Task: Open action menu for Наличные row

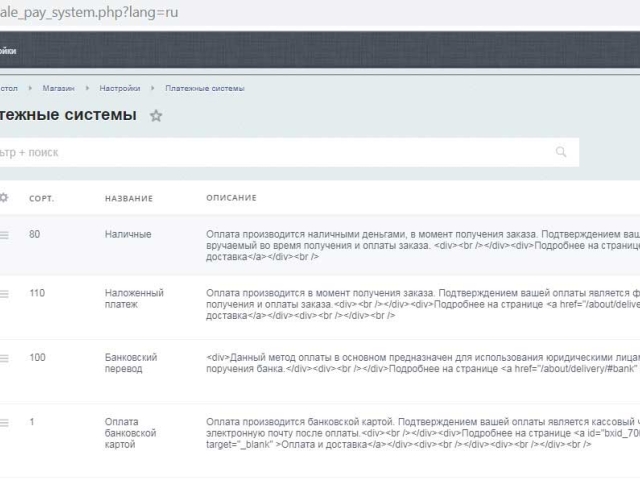Action: 4,234
